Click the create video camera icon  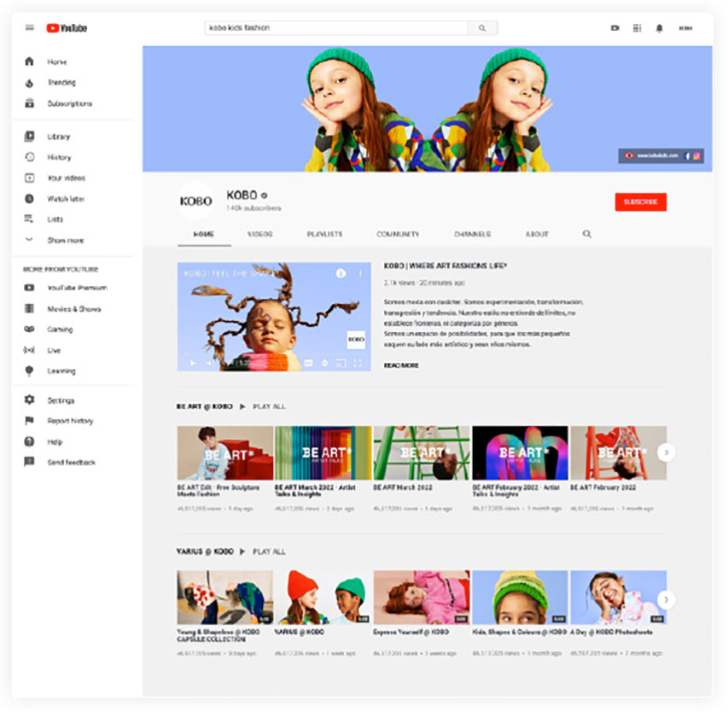coord(615,28)
